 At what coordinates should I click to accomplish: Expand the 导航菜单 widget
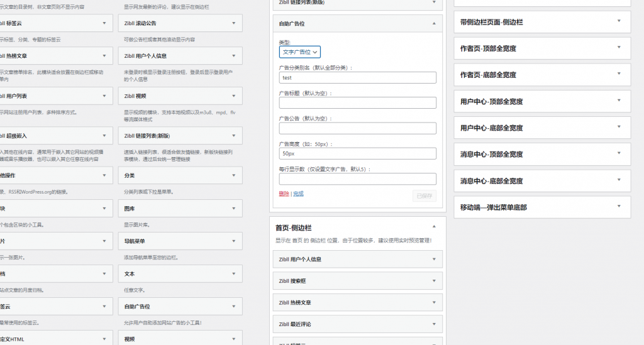pyautogui.click(x=234, y=241)
